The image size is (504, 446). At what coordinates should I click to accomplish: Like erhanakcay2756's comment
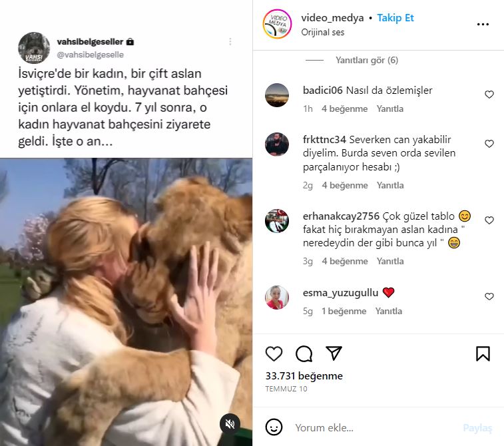pyautogui.click(x=489, y=220)
